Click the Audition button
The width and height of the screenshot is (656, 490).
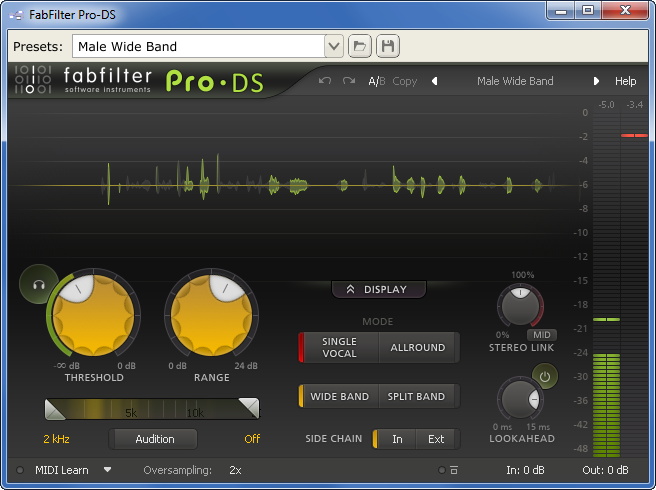(x=154, y=439)
